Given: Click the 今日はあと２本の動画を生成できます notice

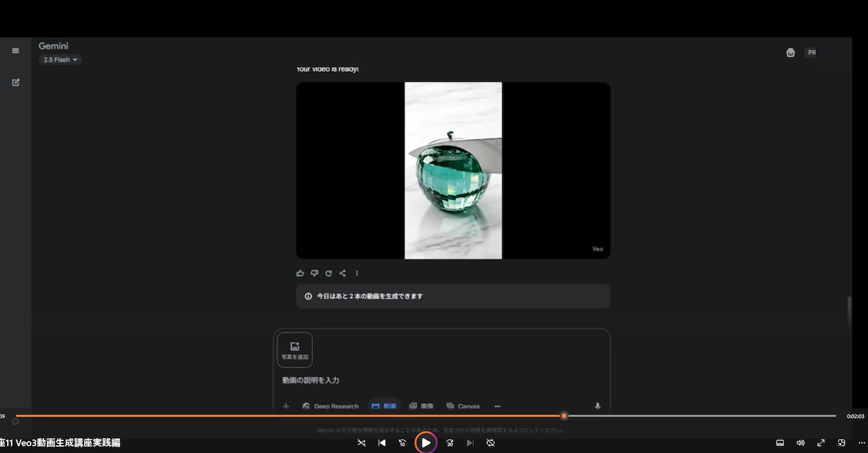Looking at the screenshot, I should point(453,296).
